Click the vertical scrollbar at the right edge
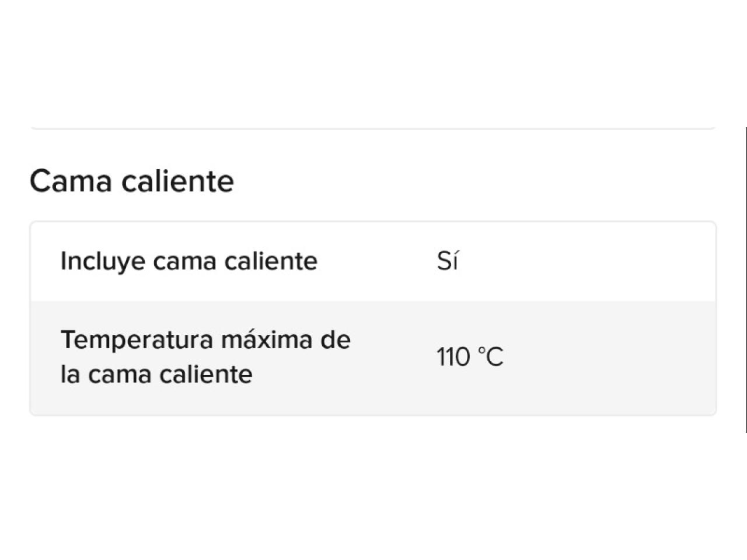 point(746,280)
